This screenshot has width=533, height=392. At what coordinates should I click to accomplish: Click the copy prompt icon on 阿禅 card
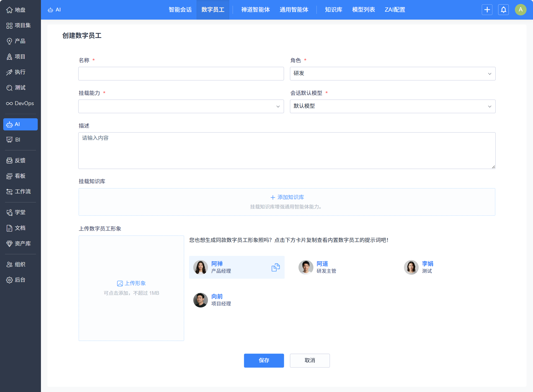tap(275, 268)
